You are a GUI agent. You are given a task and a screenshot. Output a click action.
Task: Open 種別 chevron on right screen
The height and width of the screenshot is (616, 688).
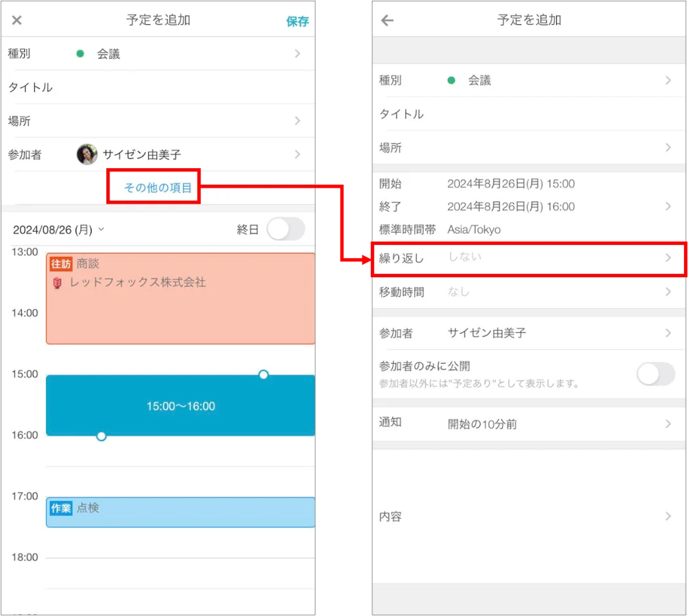(x=668, y=80)
